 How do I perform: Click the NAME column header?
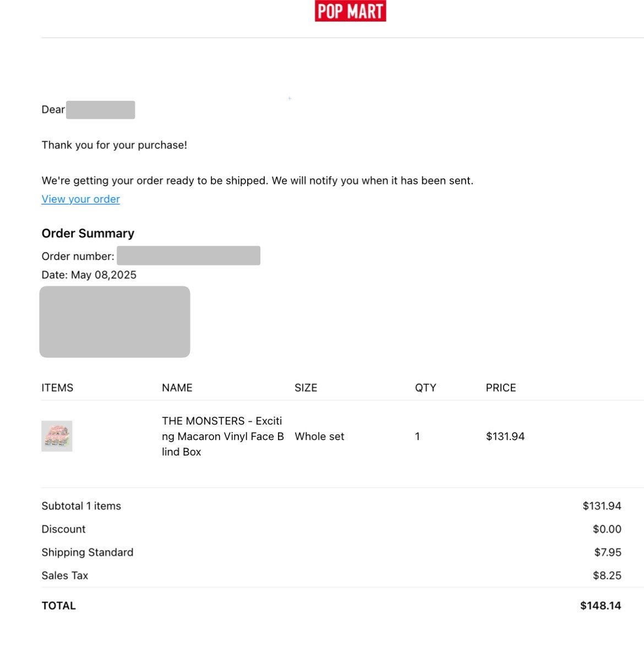click(177, 388)
